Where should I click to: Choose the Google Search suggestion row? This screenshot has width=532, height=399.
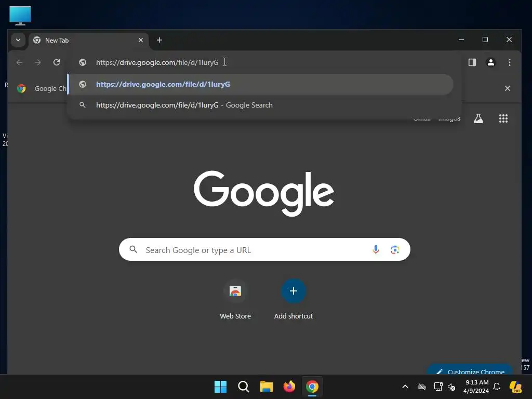(261, 105)
